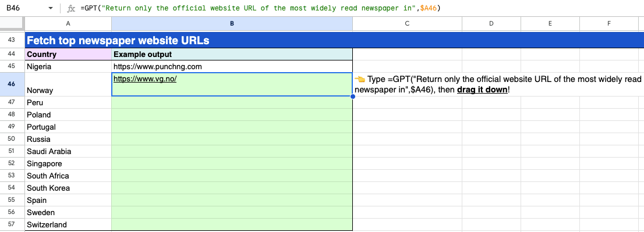Image resolution: width=644 pixels, height=232 pixels.
Task: Click the instruction text with pointing hand emoji
Action: (x=498, y=84)
